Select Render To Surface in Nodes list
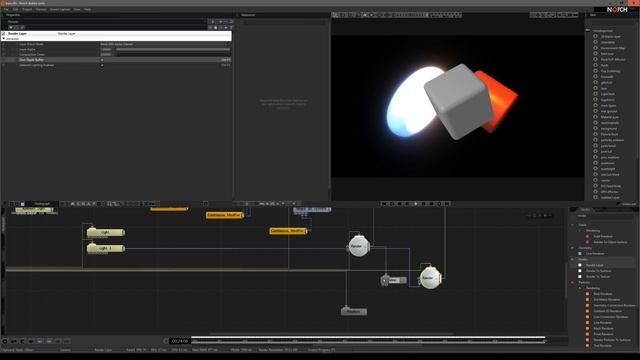 [x=598, y=271]
